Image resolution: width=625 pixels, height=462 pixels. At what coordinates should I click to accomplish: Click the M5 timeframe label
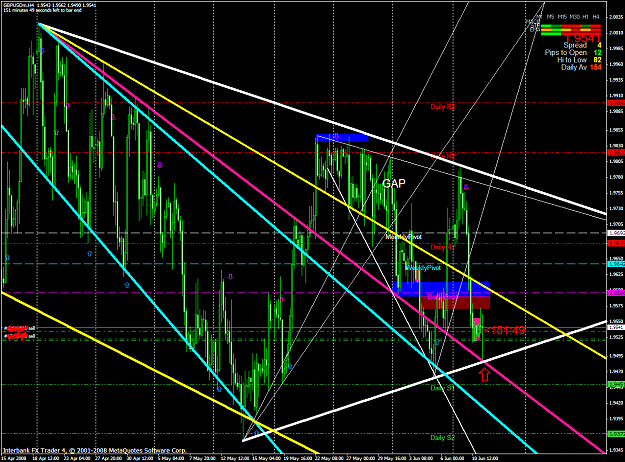[550, 17]
